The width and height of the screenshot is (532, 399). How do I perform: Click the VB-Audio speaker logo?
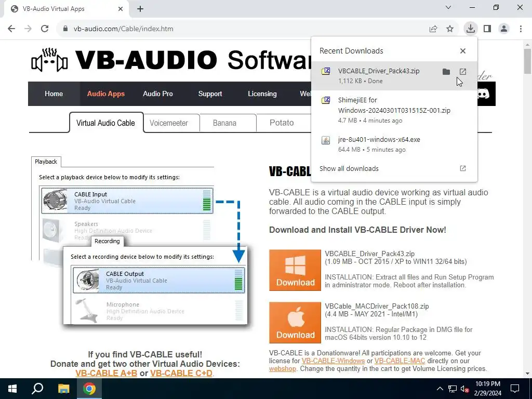click(x=49, y=60)
